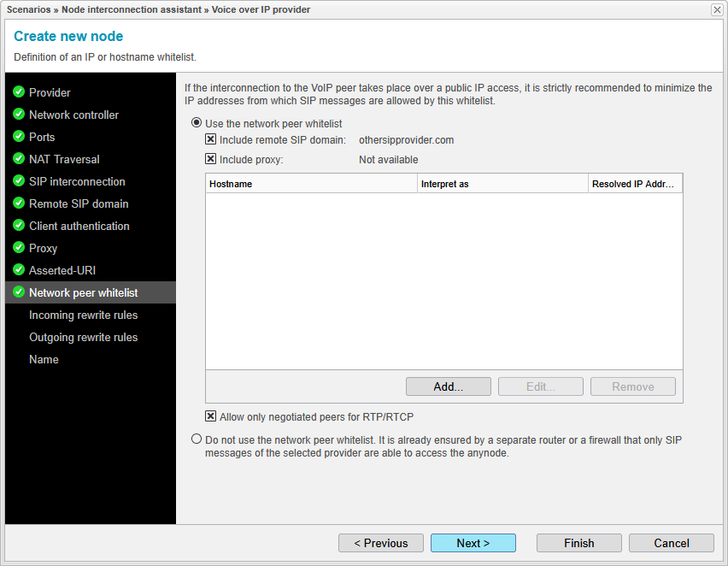The image size is (728, 566).
Task: Click the Add button to insert a hostname
Action: (448, 386)
